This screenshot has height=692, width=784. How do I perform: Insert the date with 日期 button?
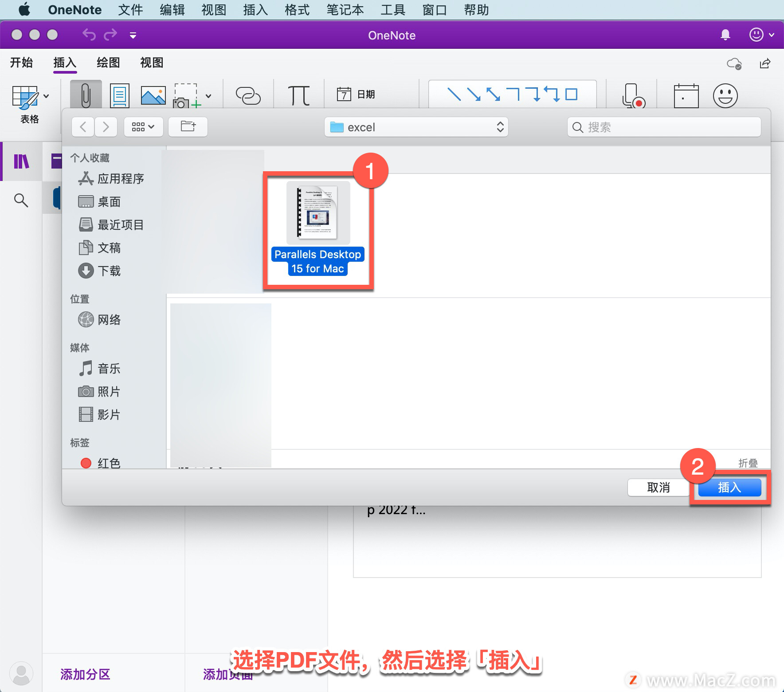point(356,94)
